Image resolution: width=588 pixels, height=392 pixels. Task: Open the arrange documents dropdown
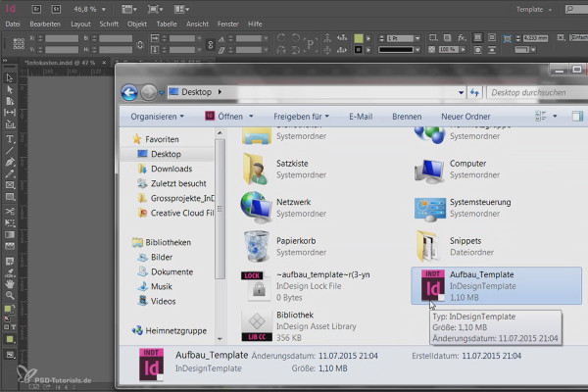point(181,9)
